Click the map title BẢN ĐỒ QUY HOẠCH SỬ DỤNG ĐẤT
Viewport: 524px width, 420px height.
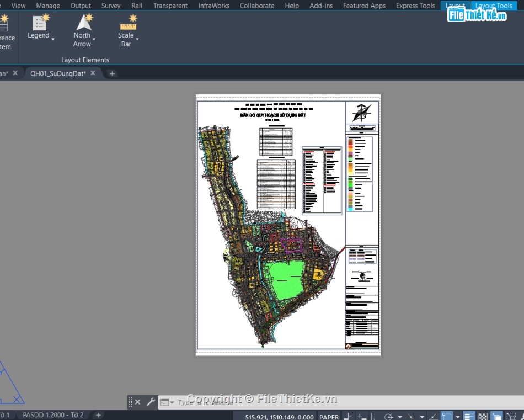(x=273, y=115)
